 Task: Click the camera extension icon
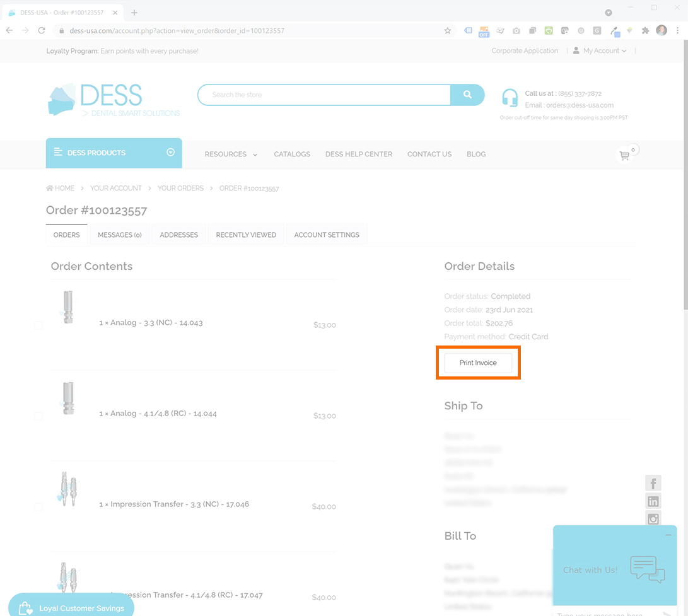click(x=516, y=30)
